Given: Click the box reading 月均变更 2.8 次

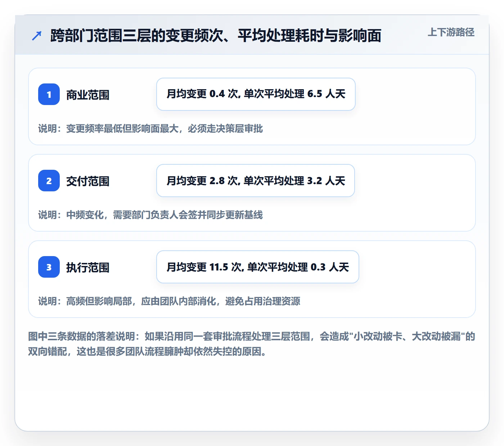Looking at the screenshot, I should pos(256,181).
